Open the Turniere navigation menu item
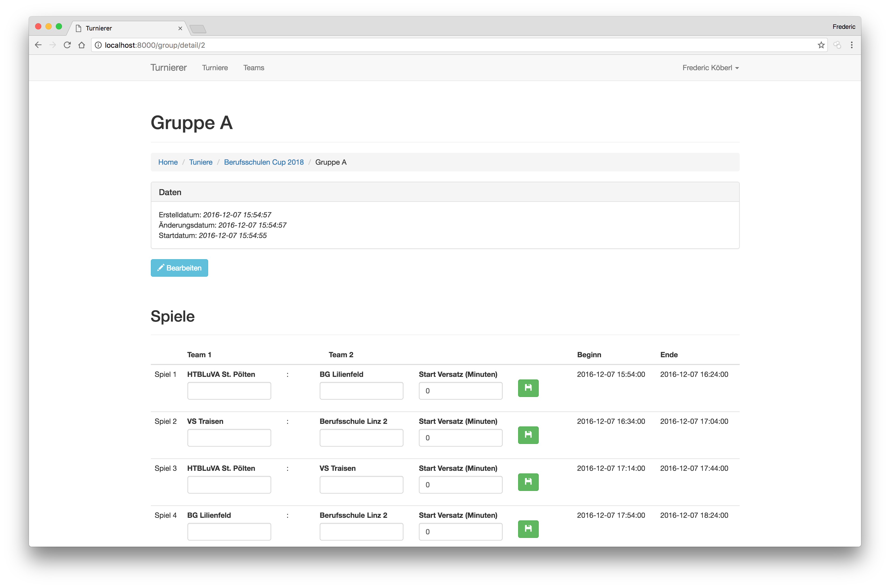The height and width of the screenshot is (588, 890). 215,68
